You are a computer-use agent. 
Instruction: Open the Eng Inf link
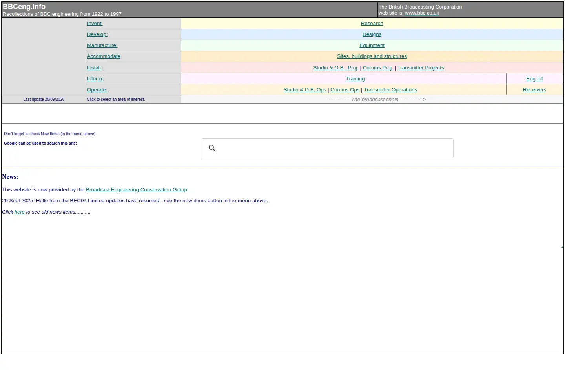(534, 79)
